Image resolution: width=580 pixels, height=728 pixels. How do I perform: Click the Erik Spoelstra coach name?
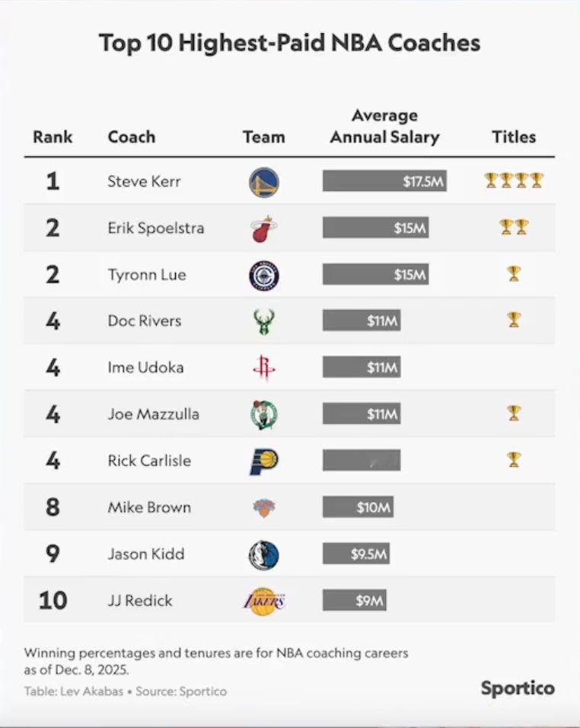(155, 228)
